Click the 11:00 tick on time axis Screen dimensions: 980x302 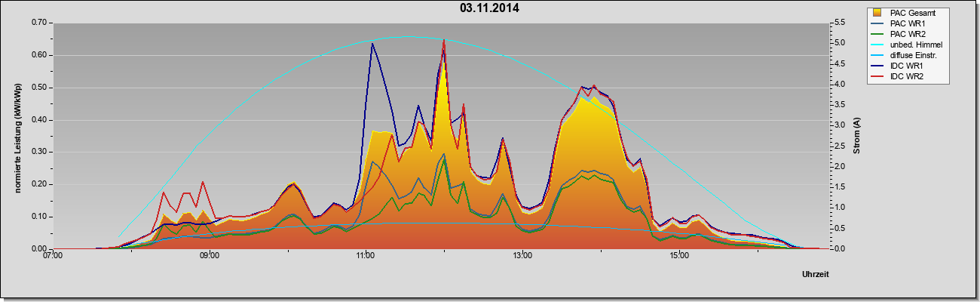pyautogui.click(x=366, y=254)
